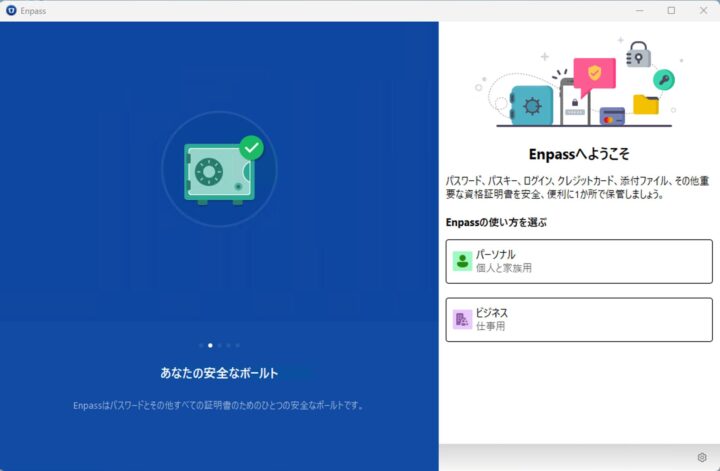
Task: Maximize the Enpass window
Action: point(671,10)
